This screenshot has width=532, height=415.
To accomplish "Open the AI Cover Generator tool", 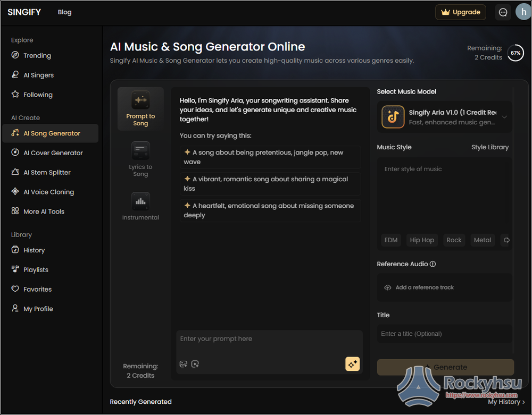I will click(47, 153).
